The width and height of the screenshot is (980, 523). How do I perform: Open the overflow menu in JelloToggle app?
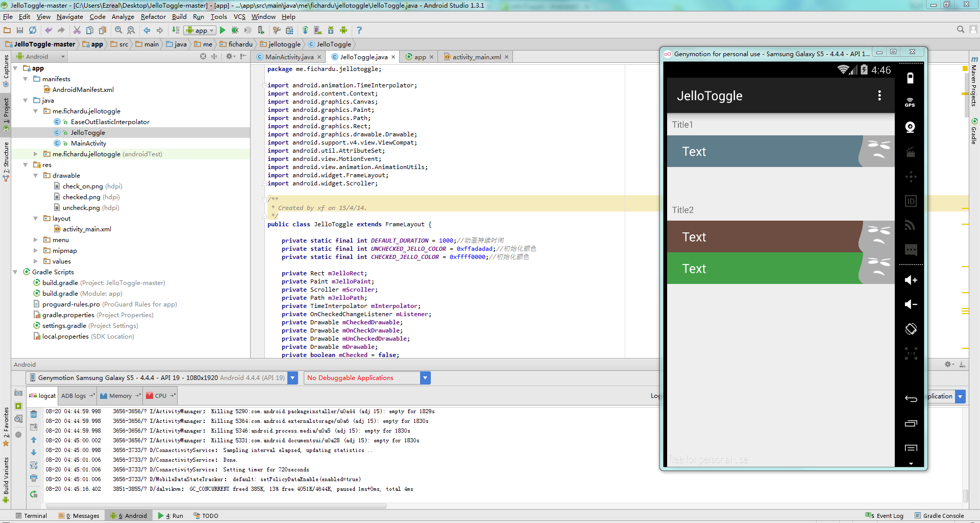pyautogui.click(x=879, y=96)
